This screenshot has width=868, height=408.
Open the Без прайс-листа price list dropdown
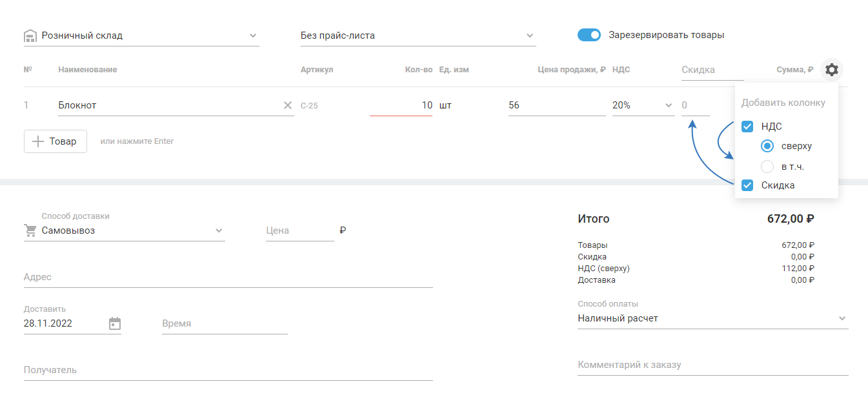pos(530,36)
